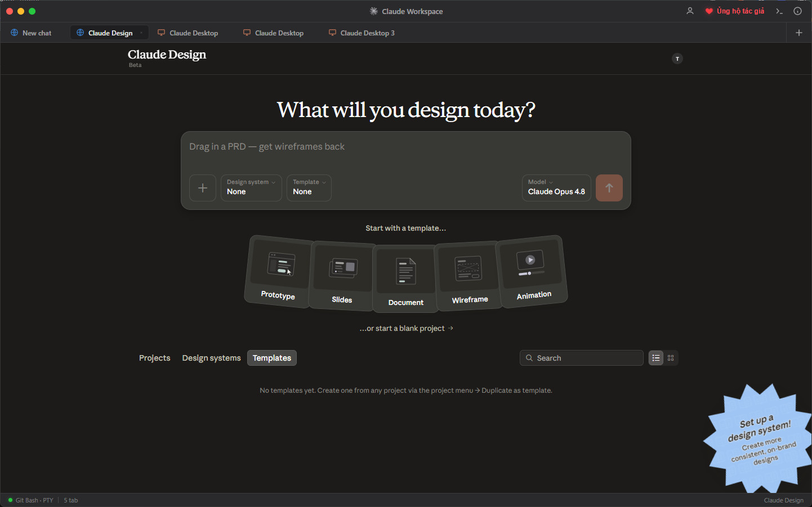Open the terminal prompt icon in title bar
The image size is (812, 507).
[779, 11]
